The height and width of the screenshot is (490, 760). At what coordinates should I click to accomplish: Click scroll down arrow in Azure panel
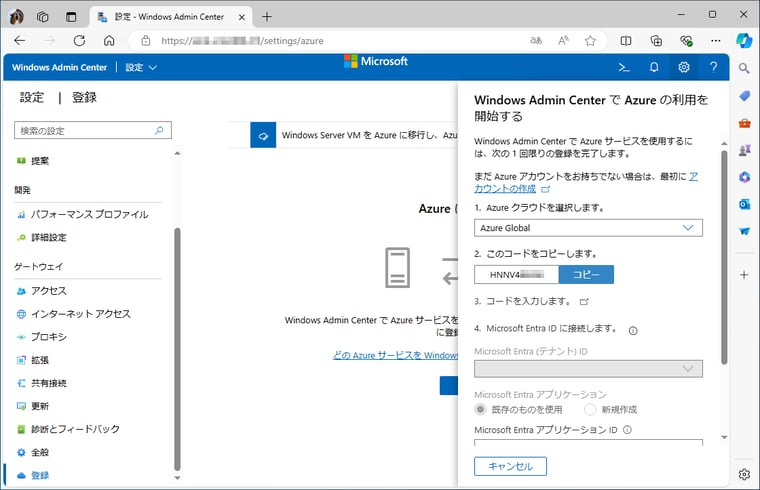click(x=724, y=437)
